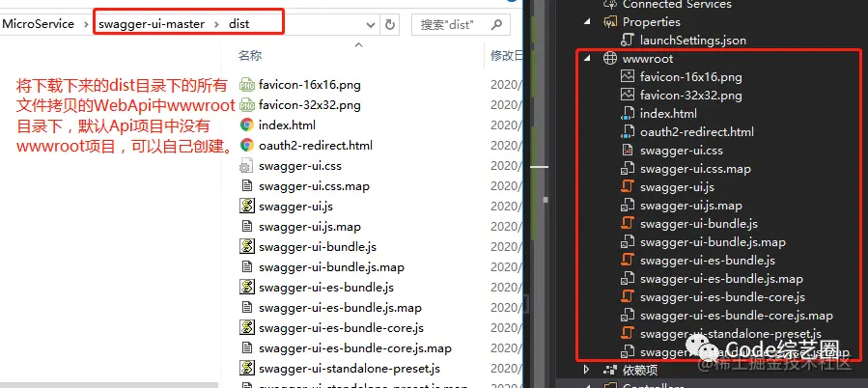Select index.html file name in Explorer
The height and width of the screenshot is (388, 868).
[288, 125]
